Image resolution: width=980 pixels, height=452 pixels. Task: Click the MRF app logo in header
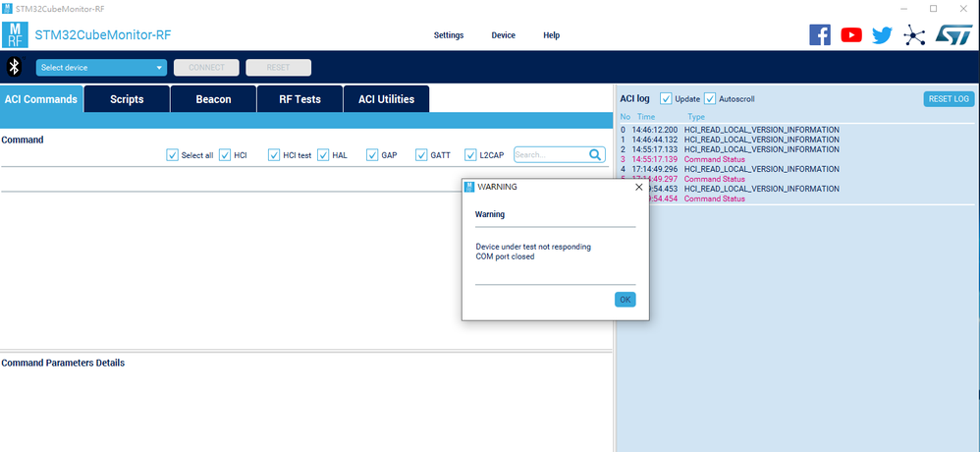(x=15, y=35)
